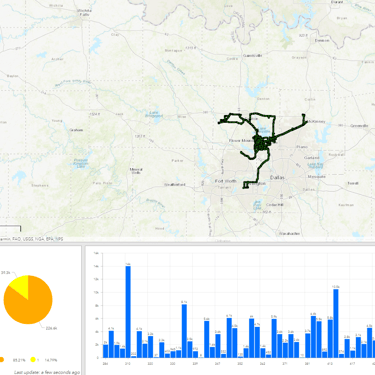Click the 14.79% legend percentage value
The image size is (375, 375).
pyautogui.click(x=51, y=360)
